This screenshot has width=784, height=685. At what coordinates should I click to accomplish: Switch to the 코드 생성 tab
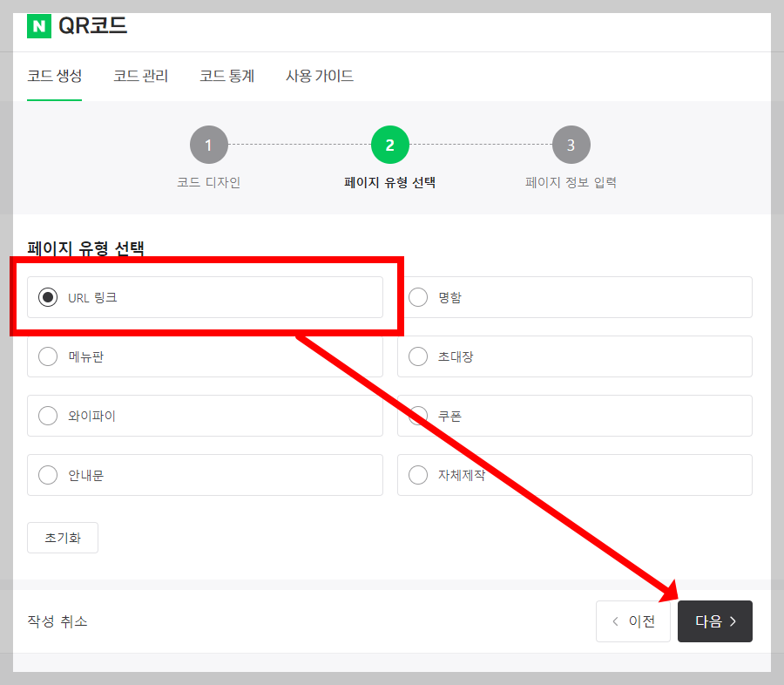[55, 76]
